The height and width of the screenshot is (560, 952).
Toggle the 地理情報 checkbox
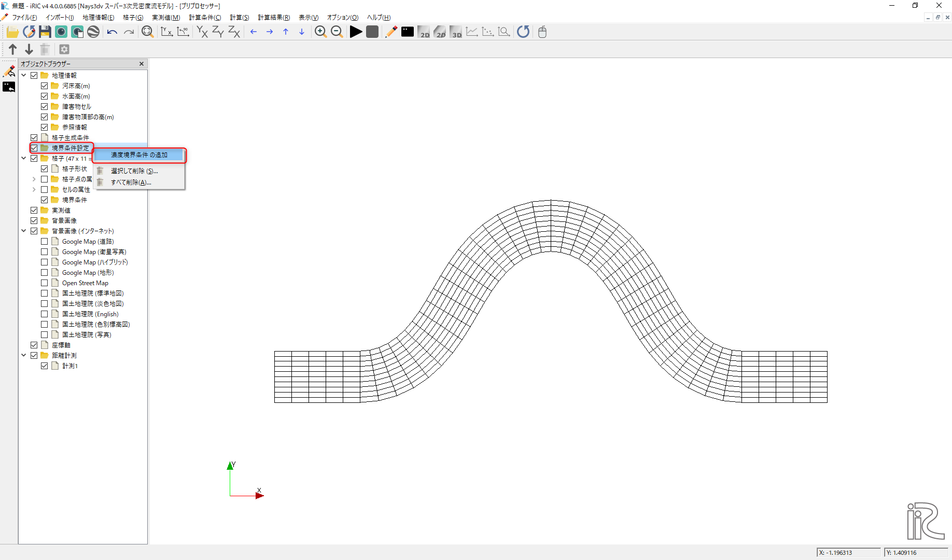34,76
